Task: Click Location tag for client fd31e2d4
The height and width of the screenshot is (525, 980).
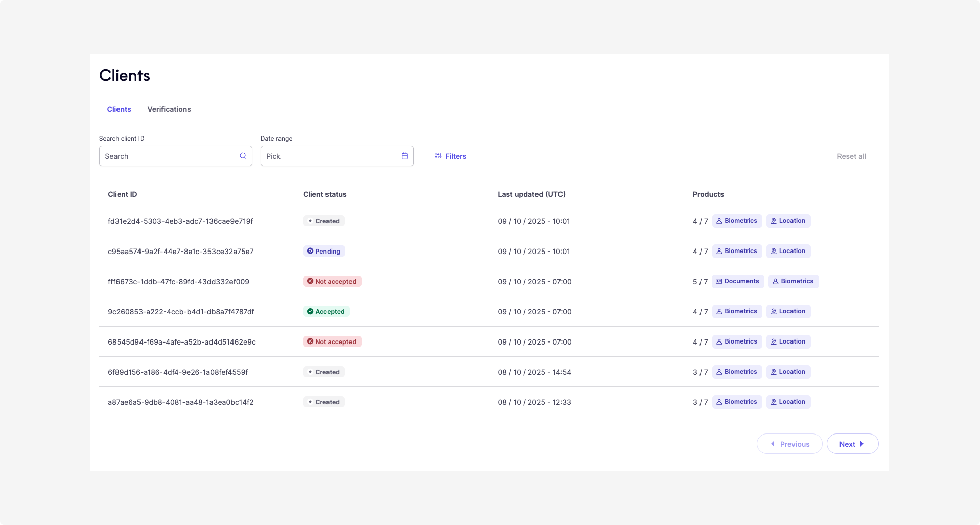Action: tap(788, 221)
